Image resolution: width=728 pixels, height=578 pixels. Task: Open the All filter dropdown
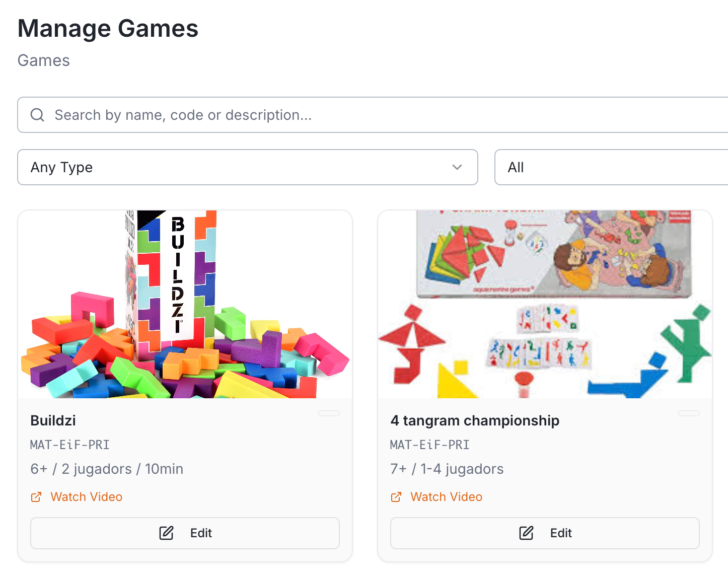(609, 167)
